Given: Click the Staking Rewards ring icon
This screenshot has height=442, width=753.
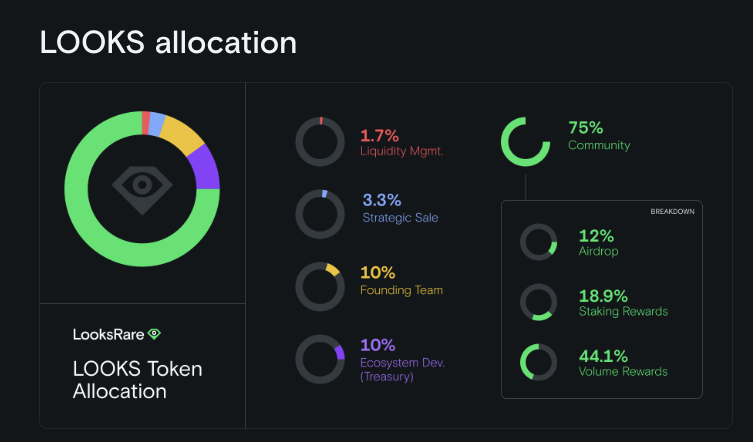Looking at the screenshot, I should [x=540, y=302].
